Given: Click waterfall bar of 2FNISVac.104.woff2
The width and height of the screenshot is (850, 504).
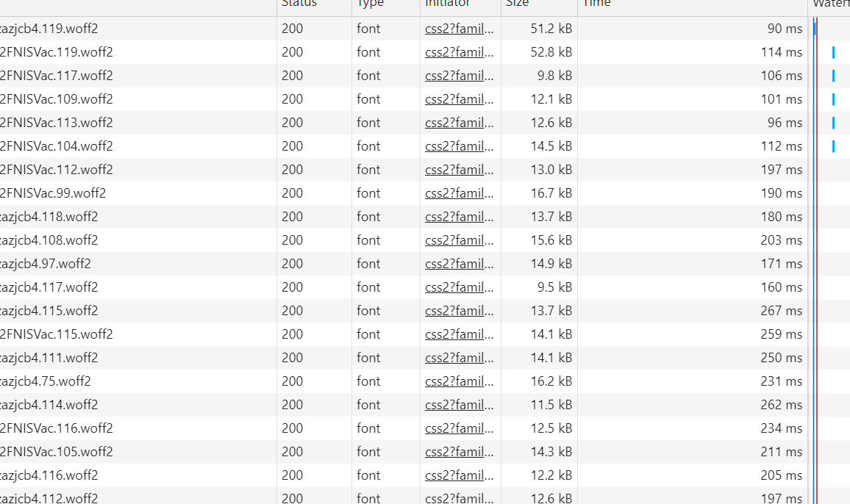Looking at the screenshot, I should tap(834, 146).
